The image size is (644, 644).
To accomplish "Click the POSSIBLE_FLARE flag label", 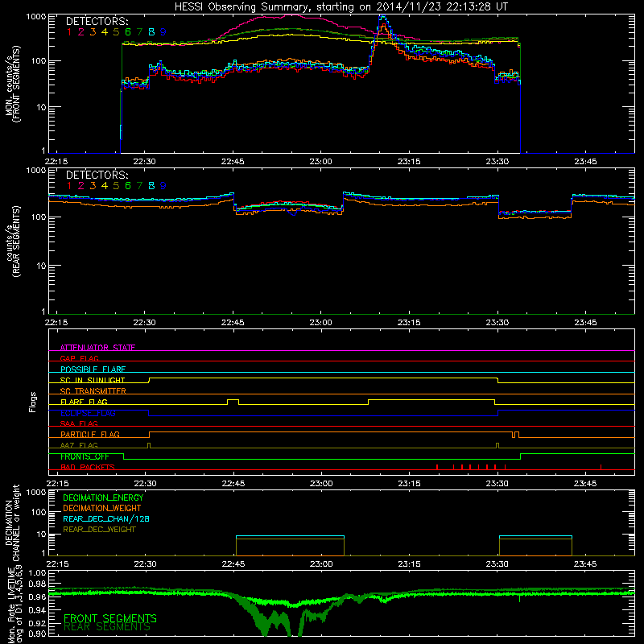I will click(x=93, y=369).
